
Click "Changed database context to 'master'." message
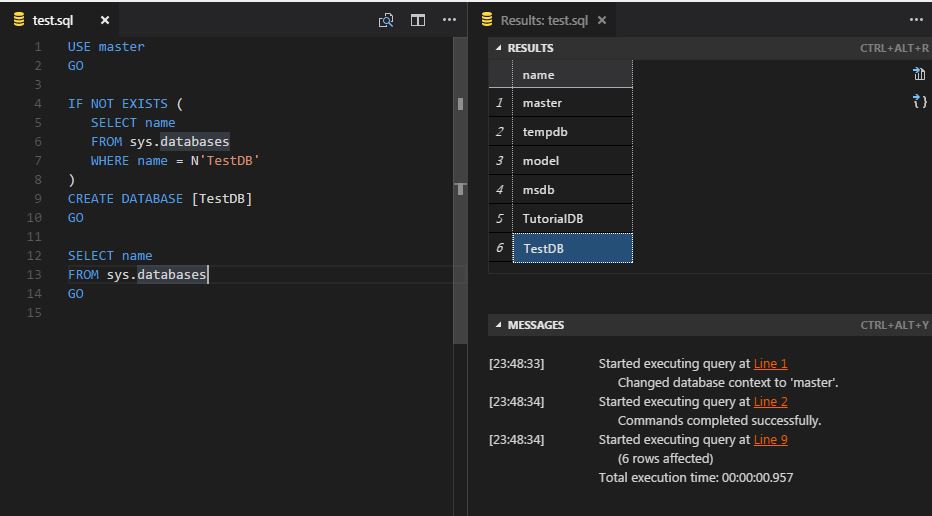[728, 382]
